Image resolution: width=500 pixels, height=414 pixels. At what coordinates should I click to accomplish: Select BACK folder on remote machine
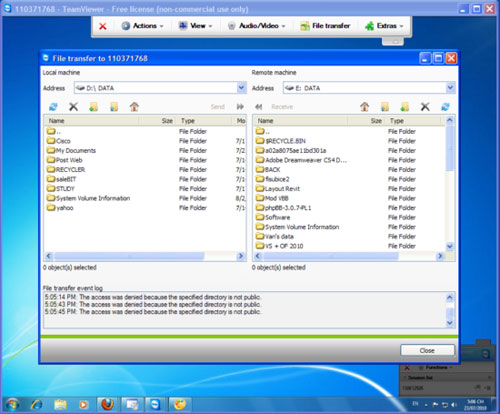click(268, 170)
